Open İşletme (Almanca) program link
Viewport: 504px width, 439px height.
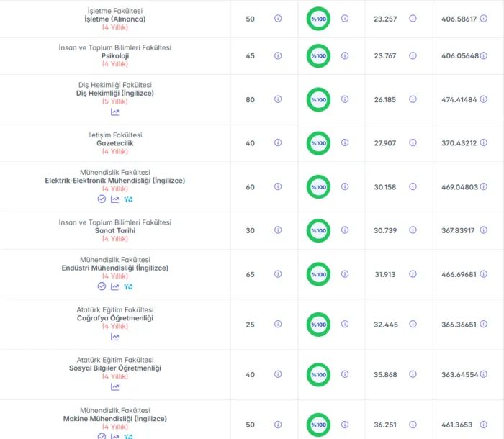click(115, 19)
